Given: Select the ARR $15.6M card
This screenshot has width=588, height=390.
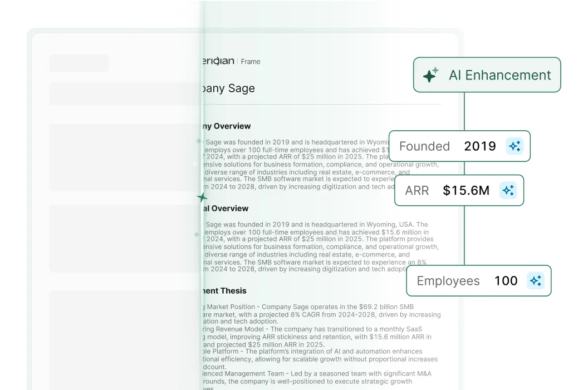Looking at the screenshot, I should [x=459, y=190].
